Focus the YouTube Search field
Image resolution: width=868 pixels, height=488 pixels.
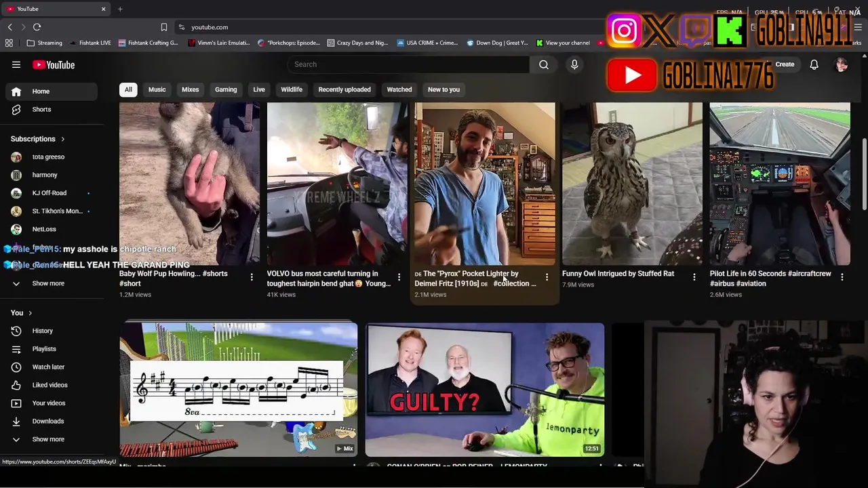tap(408, 64)
